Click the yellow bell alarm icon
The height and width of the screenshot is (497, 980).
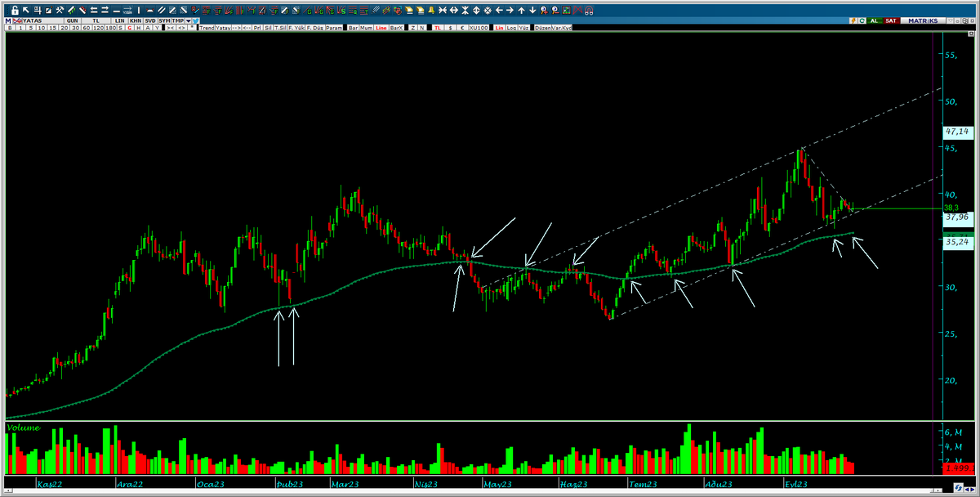[431, 11]
